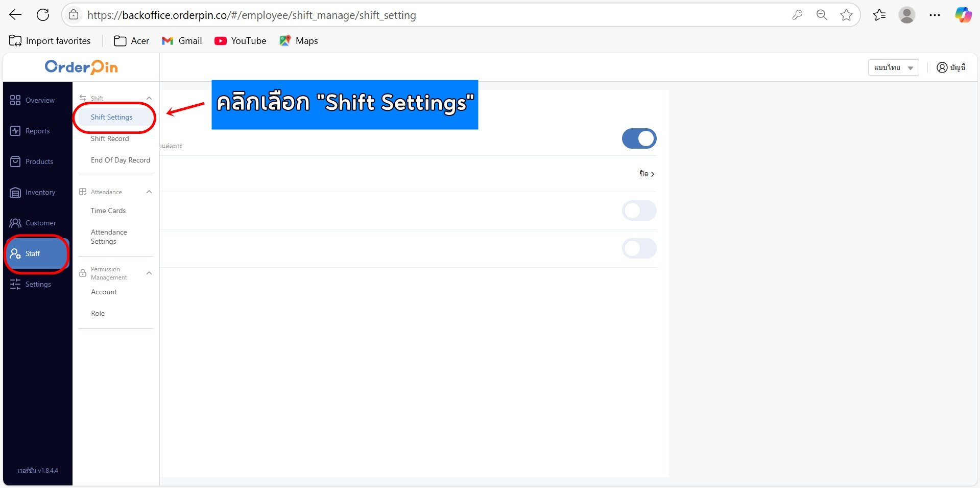Viewport: 980px width, 488px height.
Task: Open Time Cards submenu item
Action: pos(108,211)
